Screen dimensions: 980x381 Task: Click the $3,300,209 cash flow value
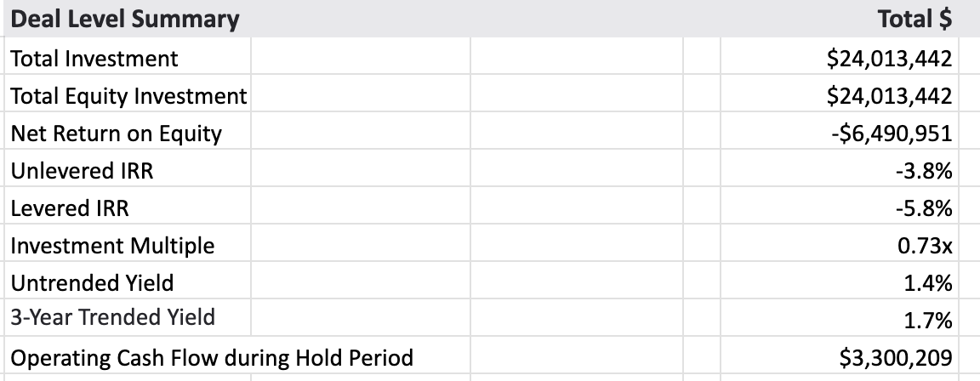click(x=890, y=358)
